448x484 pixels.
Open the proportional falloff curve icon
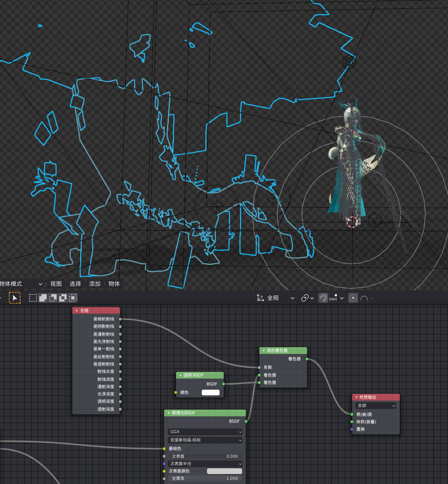pyautogui.click(x=367, y=298)
